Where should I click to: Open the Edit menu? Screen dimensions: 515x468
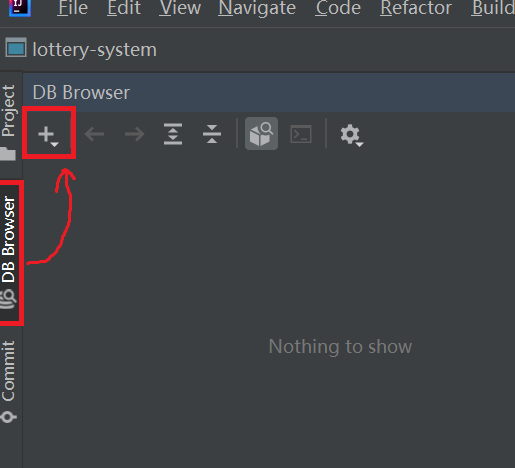click(124, 8)
